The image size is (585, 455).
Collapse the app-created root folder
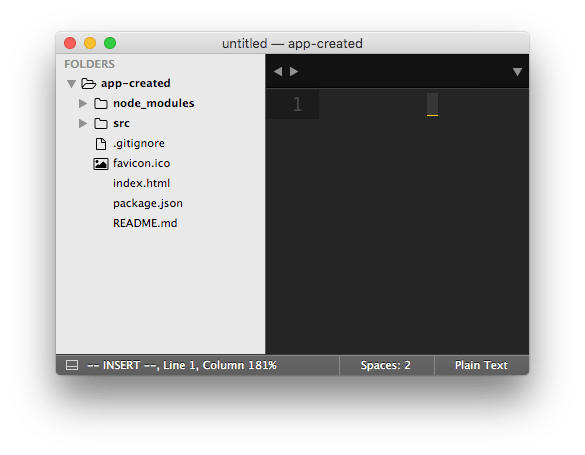pos(71,84)
